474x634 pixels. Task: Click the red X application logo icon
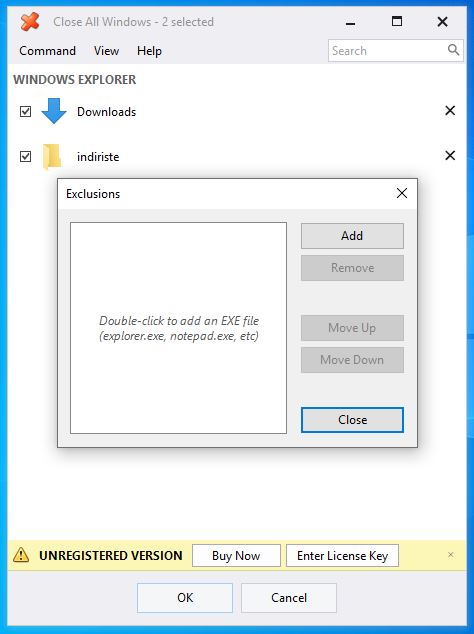point(30,21)
